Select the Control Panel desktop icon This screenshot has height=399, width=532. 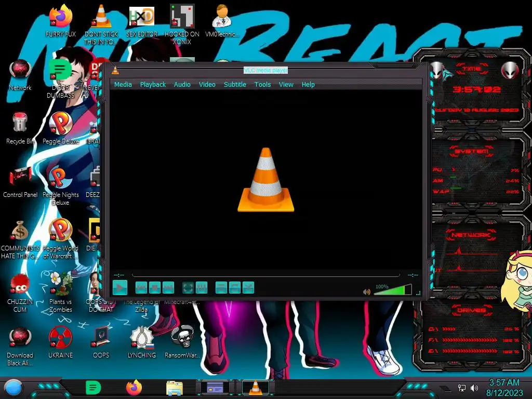(20, 182)
